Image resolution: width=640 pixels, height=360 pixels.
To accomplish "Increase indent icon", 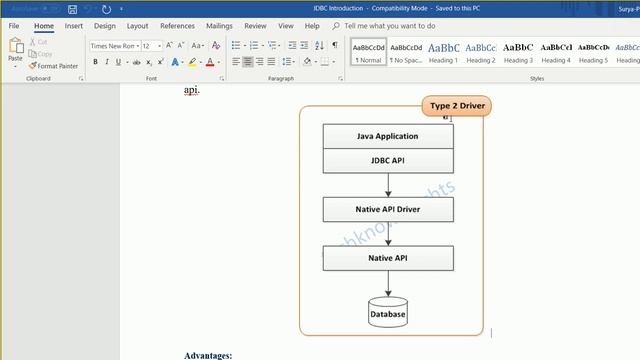I will click(x=304, y=45).
